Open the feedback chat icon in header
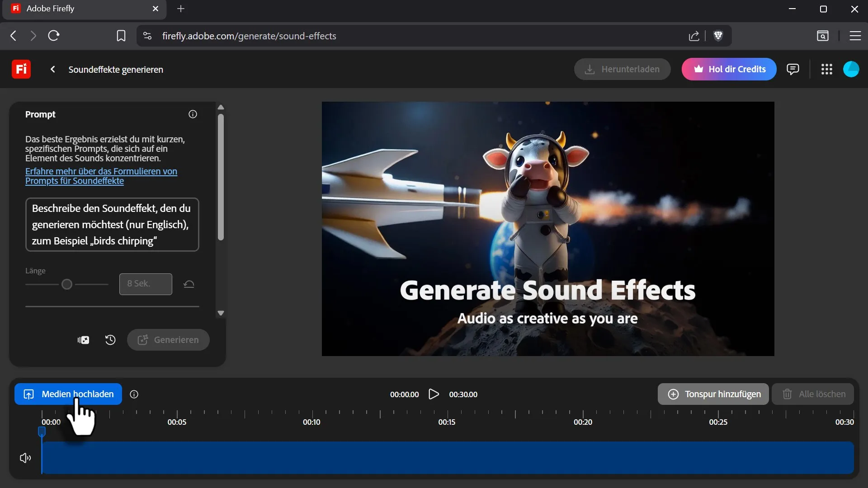The image size is (868, 488). (793, 69)
